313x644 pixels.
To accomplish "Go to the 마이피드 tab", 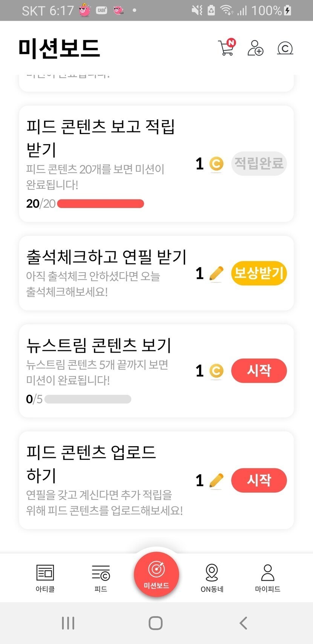I will pyautogui.click(x=267, y=578).
